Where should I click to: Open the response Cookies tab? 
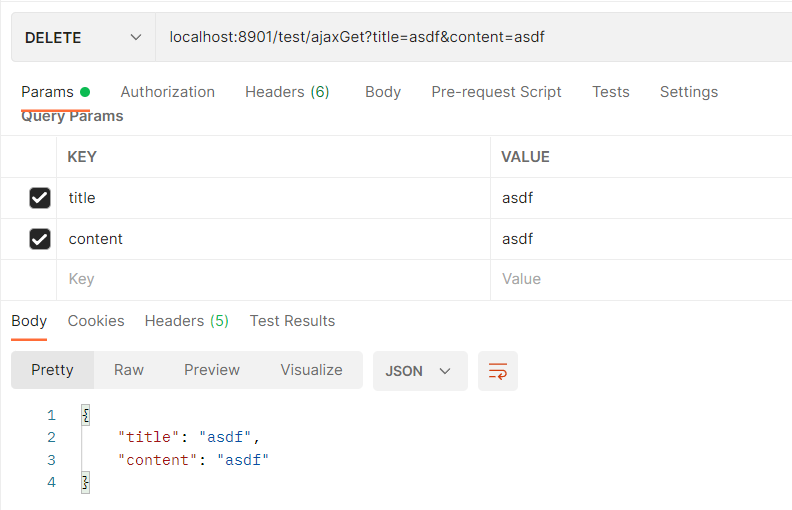point(96,321)
